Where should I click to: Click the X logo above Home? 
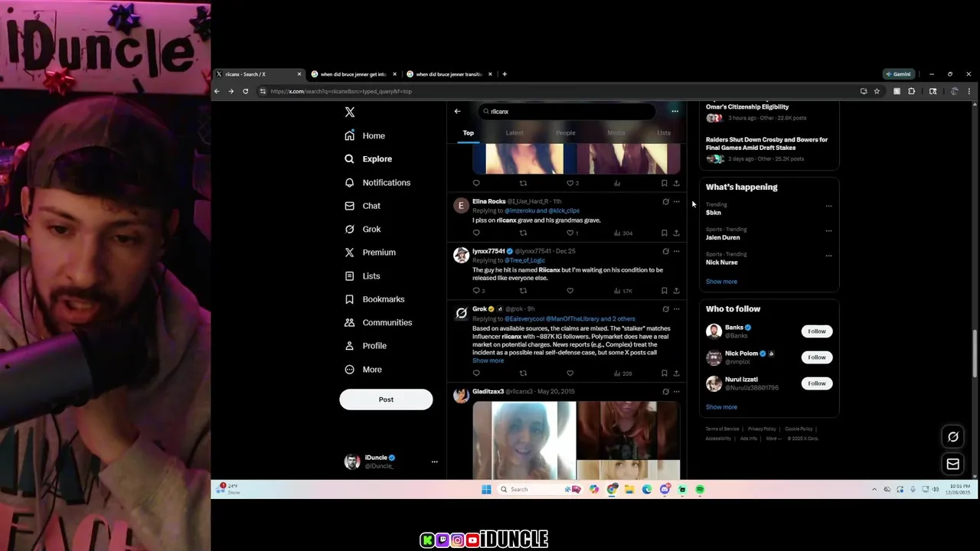tap(350, 112)
